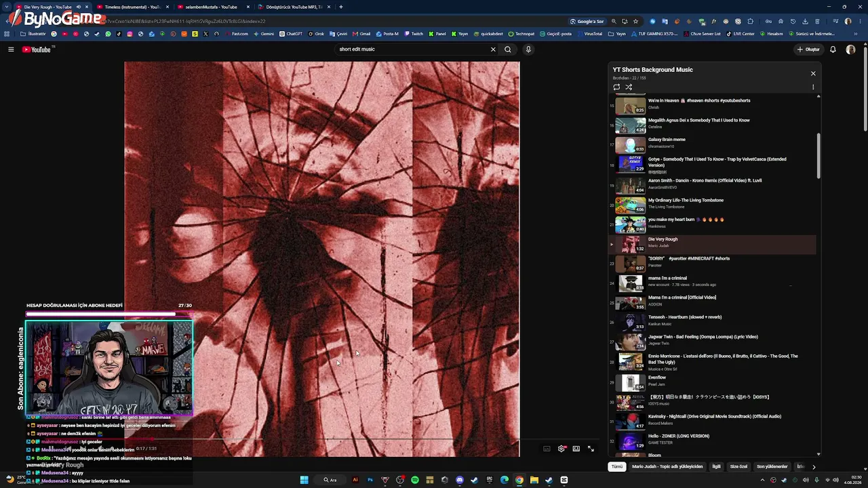
Task: Select the 'Son yüklenenler' filter chip
Action: pyautogui.click(x=772, y=466)
